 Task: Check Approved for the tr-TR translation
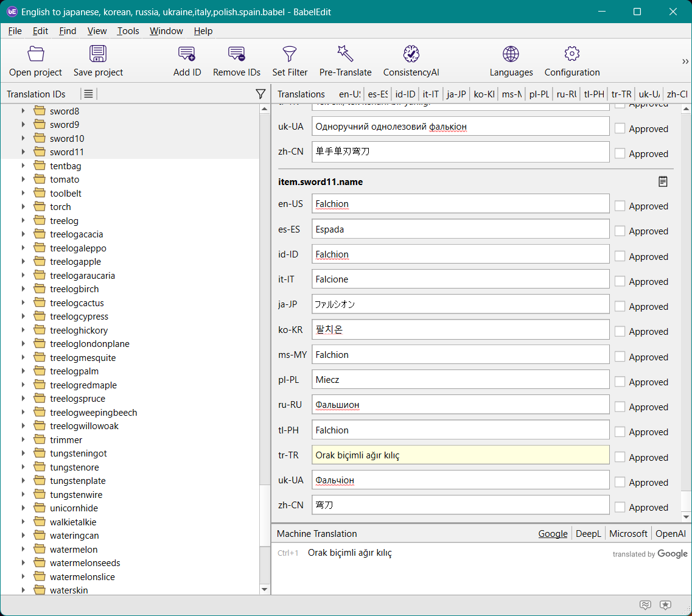click(620, 457)
